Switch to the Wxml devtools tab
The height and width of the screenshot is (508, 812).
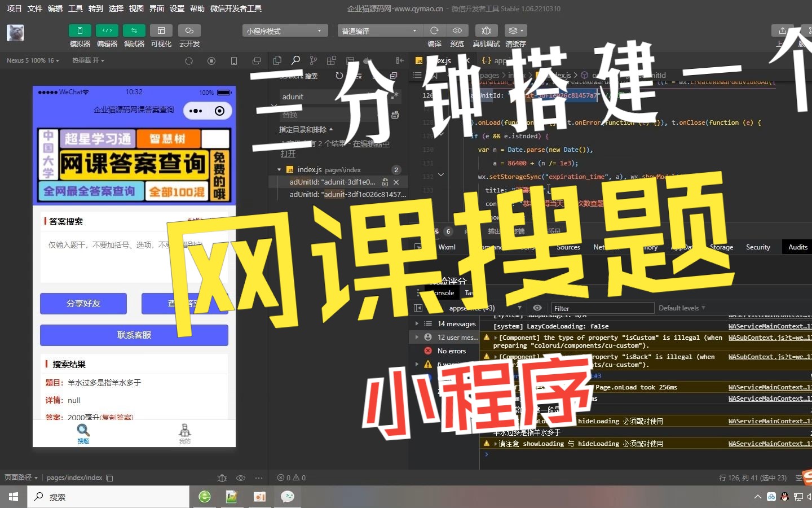pyautogui.click(x=447, y=247)
